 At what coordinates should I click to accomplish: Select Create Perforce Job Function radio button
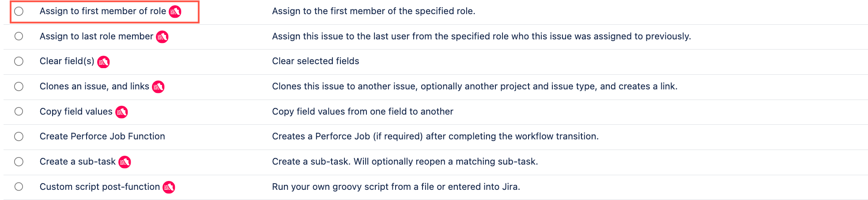click(19, 136)
